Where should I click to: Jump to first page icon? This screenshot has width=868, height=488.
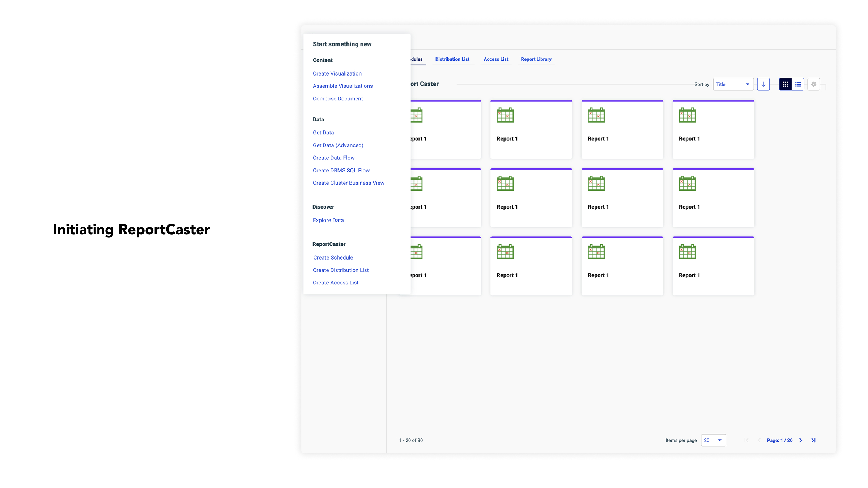click(x=746, y=440)
